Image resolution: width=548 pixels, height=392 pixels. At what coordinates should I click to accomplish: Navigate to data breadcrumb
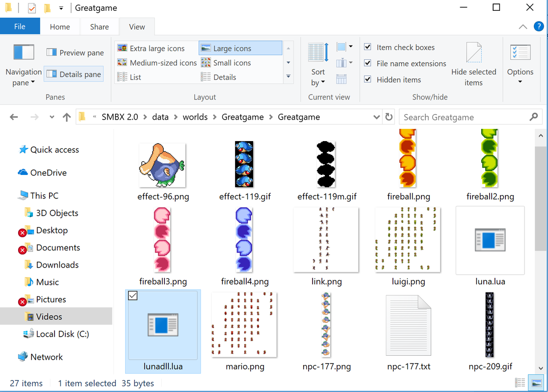coord(160,117)
